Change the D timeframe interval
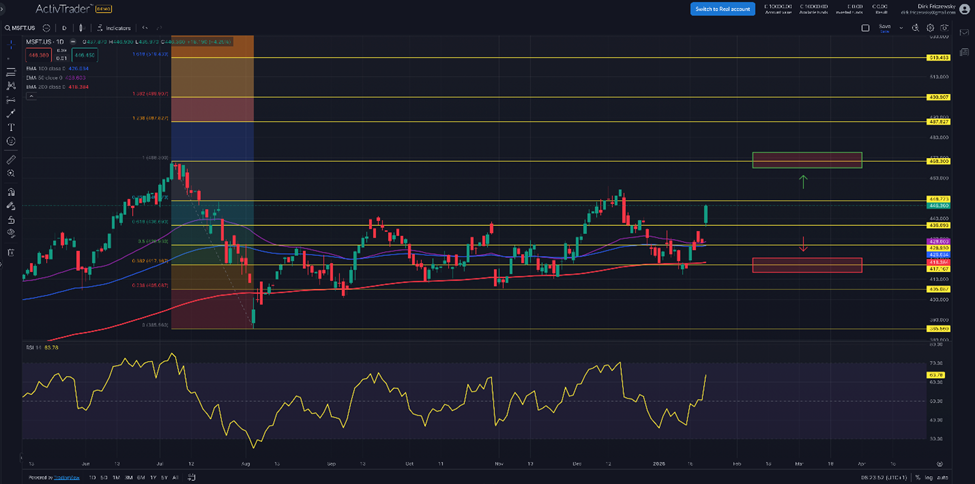This screenshot has width=975, height=484. (65, 28)
